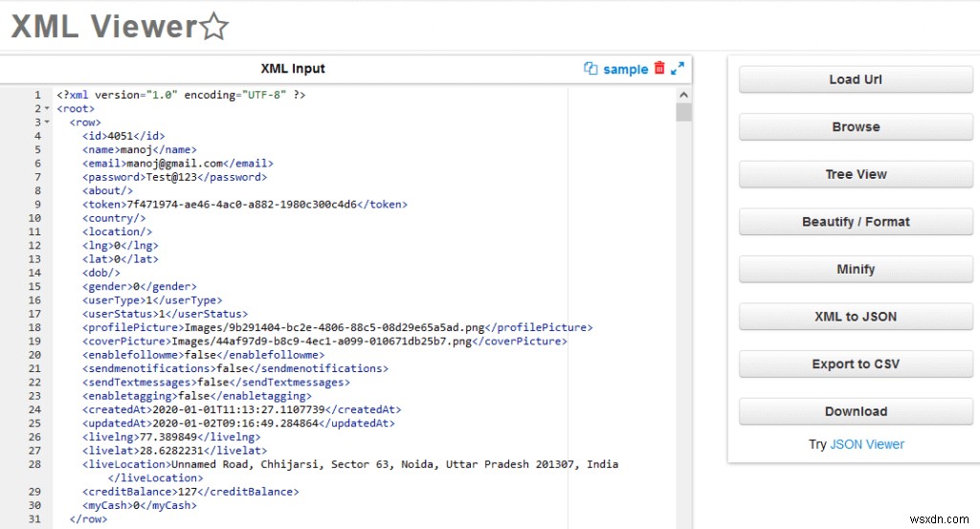Image resolution: width=980 pixels, height=529 pixels.
Task: Click the dob tag line
Action: click(x=101, y=273)
